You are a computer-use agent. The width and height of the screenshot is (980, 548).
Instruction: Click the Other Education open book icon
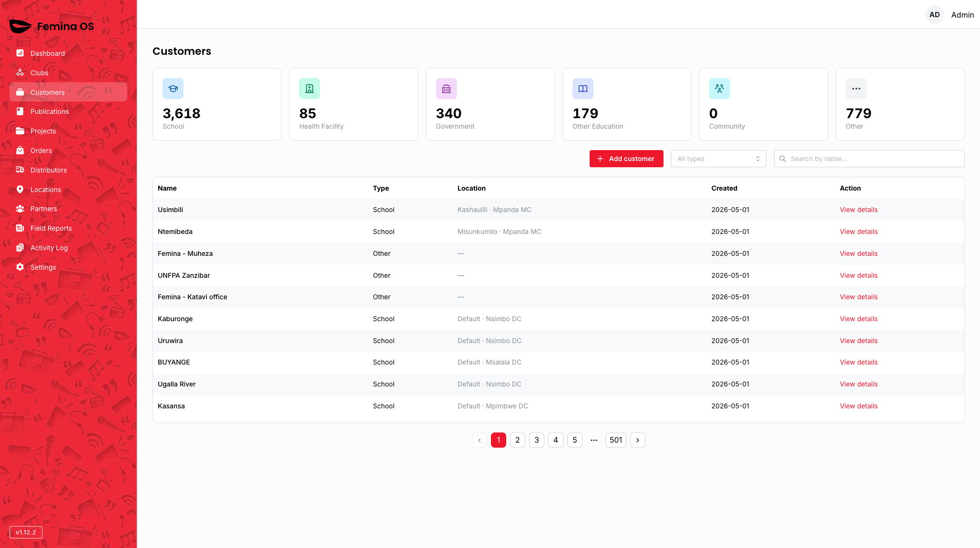click(x=583, y=89)
